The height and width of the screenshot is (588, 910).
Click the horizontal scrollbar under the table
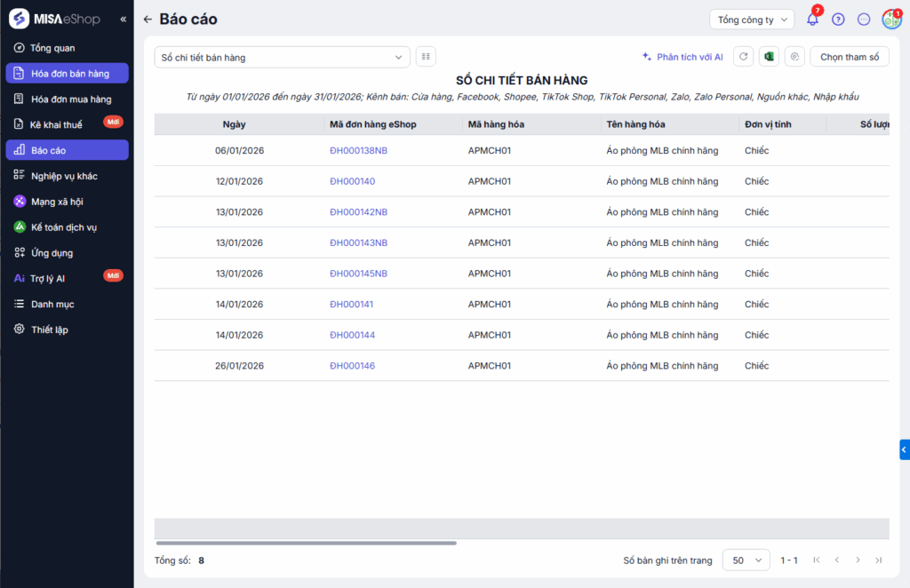[x=306, y=543]
